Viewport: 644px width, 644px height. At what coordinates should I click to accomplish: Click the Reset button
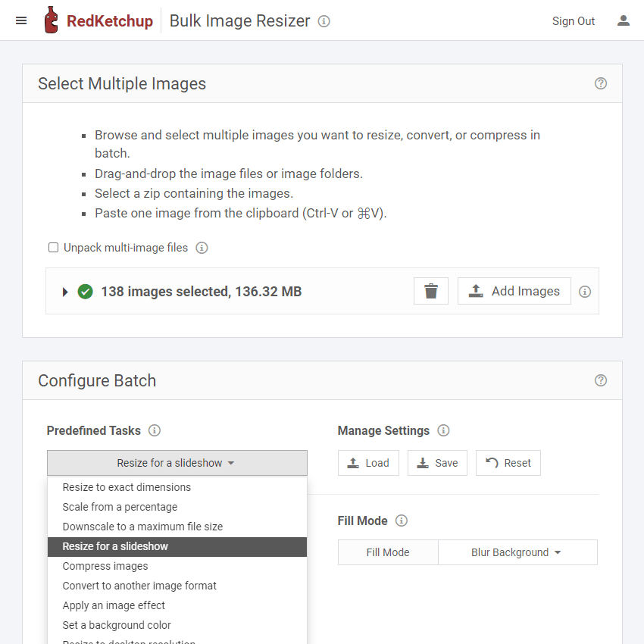pos(508,462)
